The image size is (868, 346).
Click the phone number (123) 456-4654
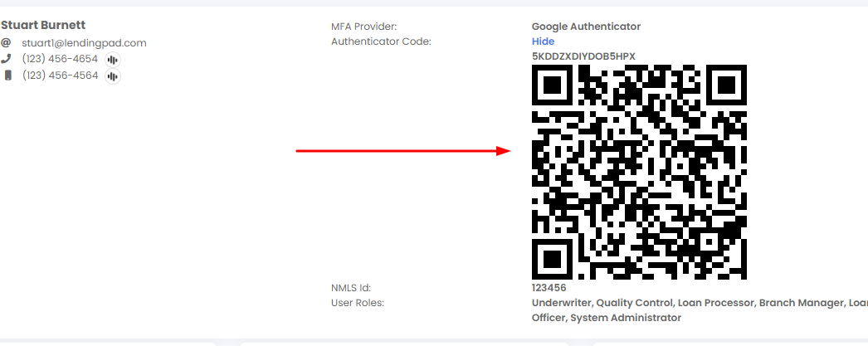click(60, 59)
